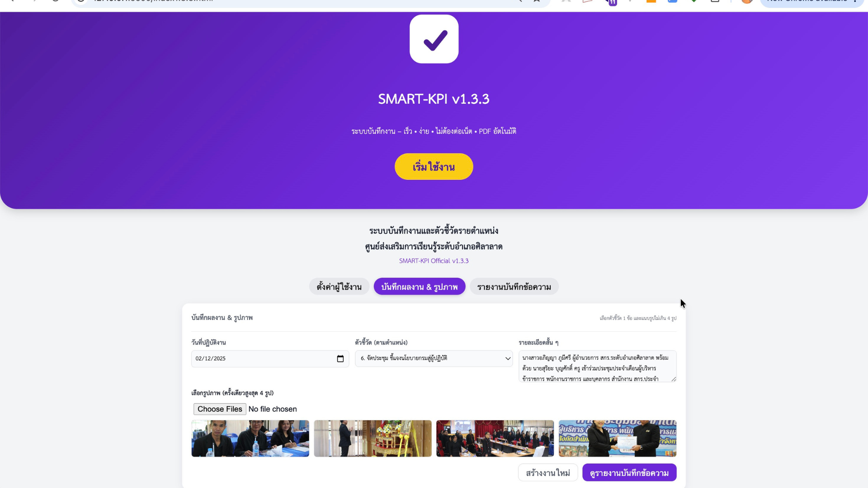
Task: Click the purple extension icon with 11 badge
Action: point(611,2)
